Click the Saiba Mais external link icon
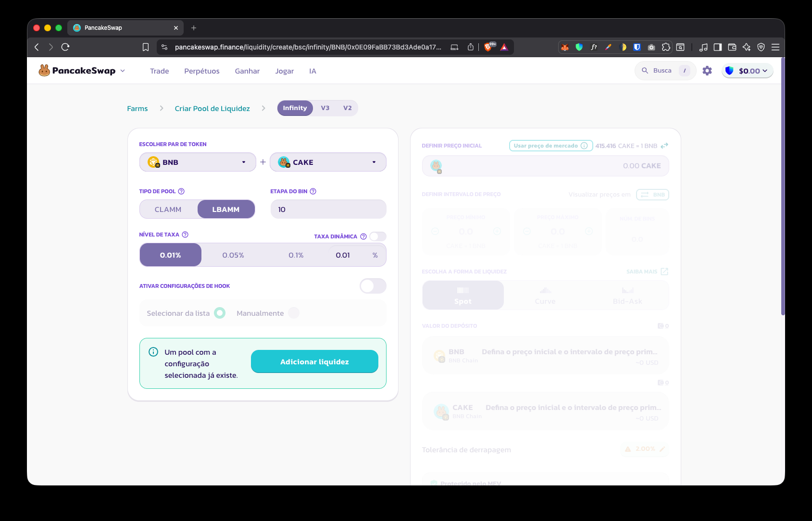Viewport: 812px width, 521px height. coord(664,272)
